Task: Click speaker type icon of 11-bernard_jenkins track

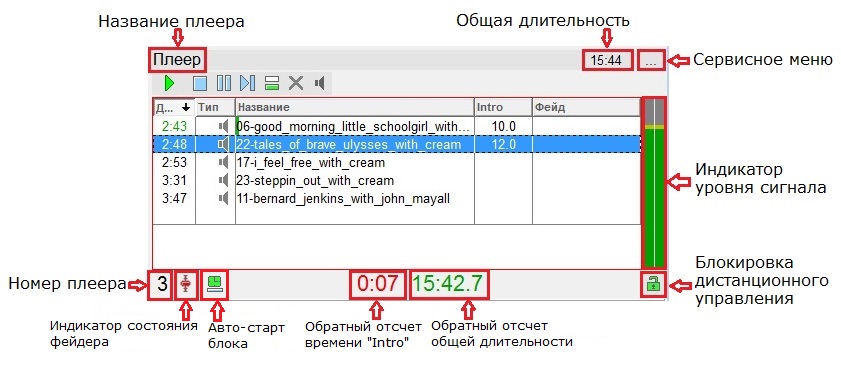Action: click(224, 199)
